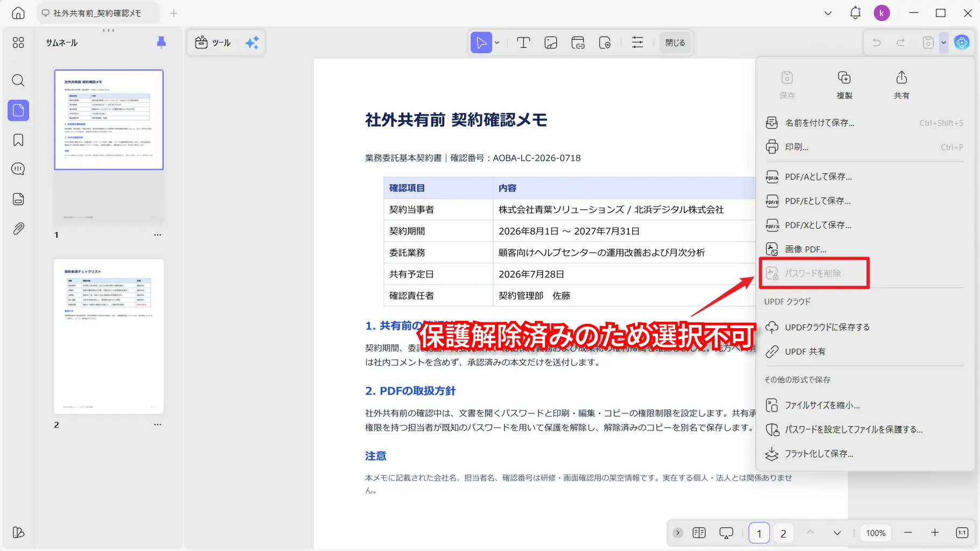Choose フラット化して保存...
The height and width of the screenshot is (551, 980).
click(865, 454)
